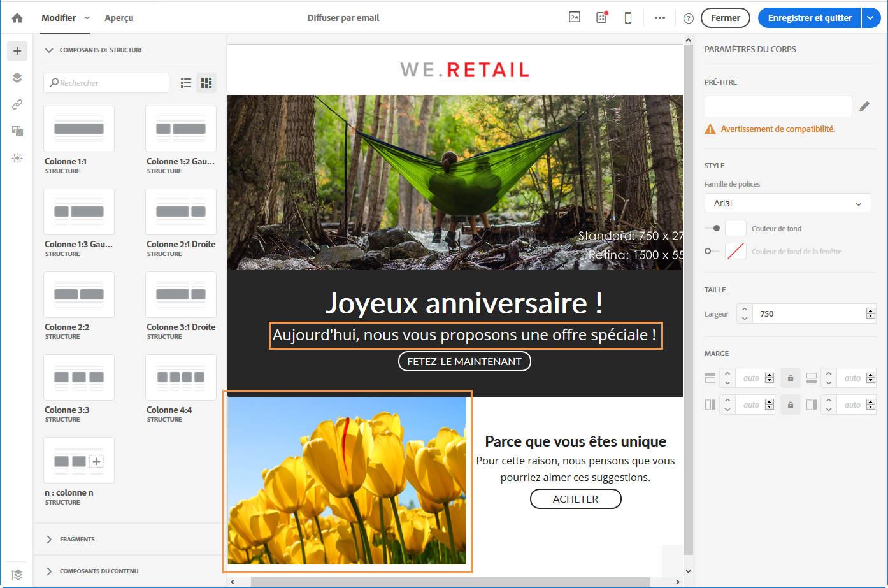Click the pencil icon beside the Pré-titre field
888x588 pixels.
[x=864, y=106]
